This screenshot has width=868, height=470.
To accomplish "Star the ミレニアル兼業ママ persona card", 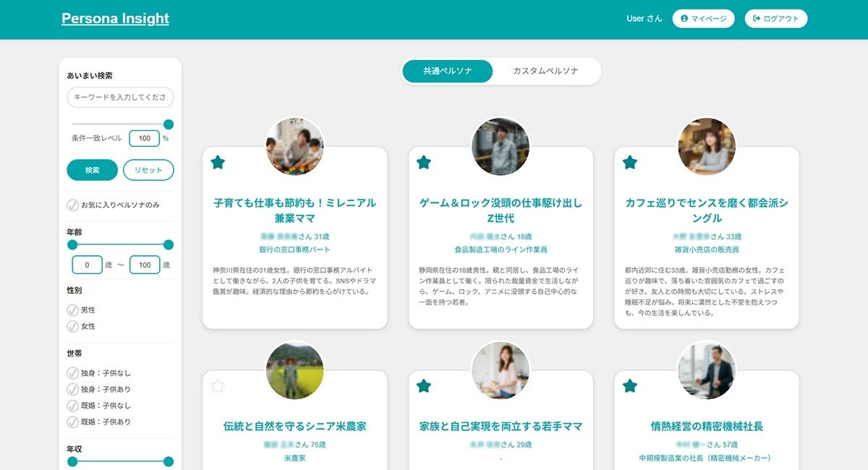I will [218, 163].
